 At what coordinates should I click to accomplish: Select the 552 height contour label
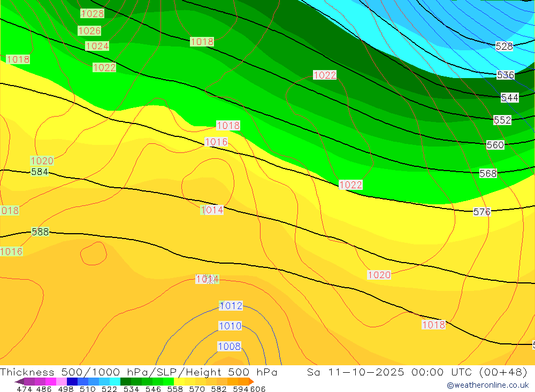coord(502,120)
